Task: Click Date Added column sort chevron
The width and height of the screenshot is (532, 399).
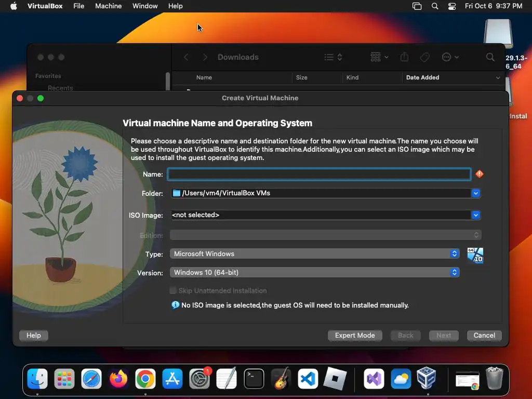Action: pos(498,78)
